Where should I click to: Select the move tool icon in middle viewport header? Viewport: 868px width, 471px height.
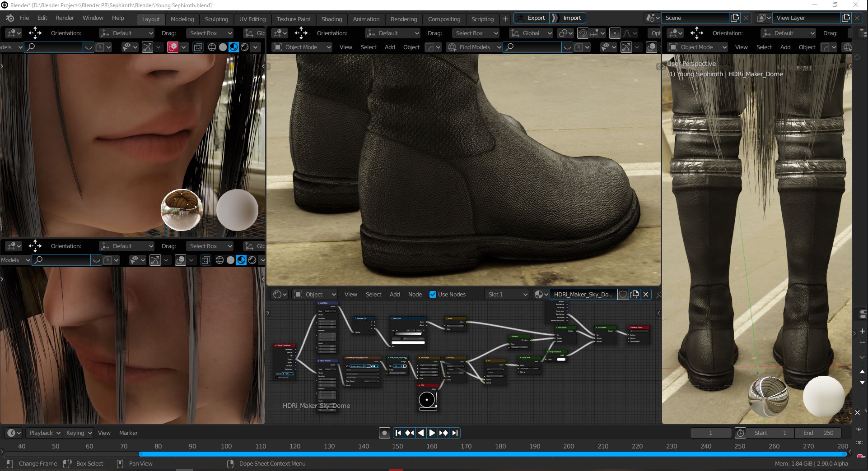(x=301, y=33)
